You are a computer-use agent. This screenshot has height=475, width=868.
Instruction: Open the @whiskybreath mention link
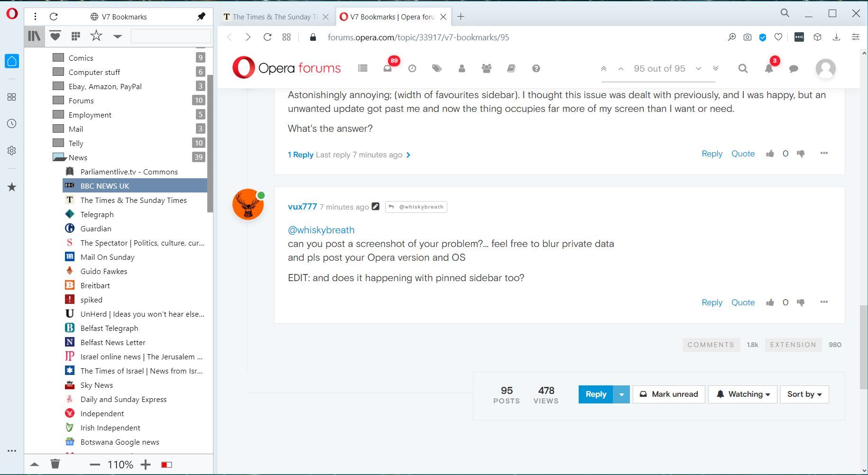point(321,230)
